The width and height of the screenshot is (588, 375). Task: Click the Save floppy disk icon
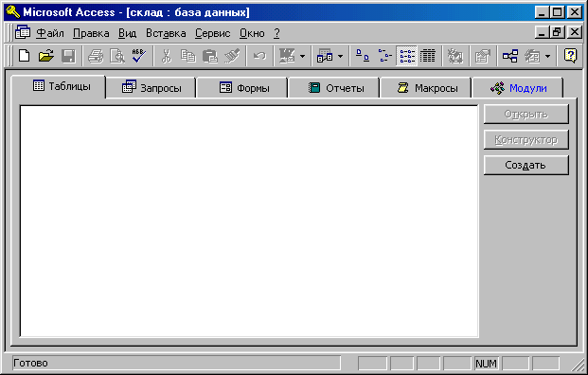68,56
